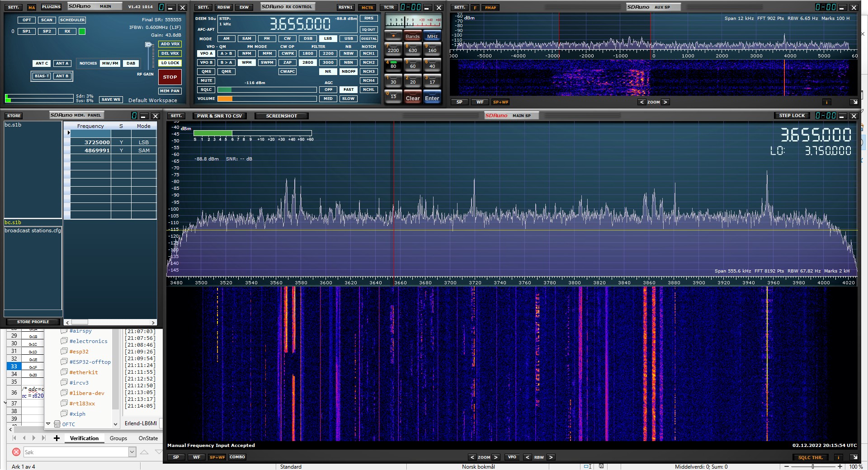Zoom out with '<' in Aux SP

(x=642, y=102)
